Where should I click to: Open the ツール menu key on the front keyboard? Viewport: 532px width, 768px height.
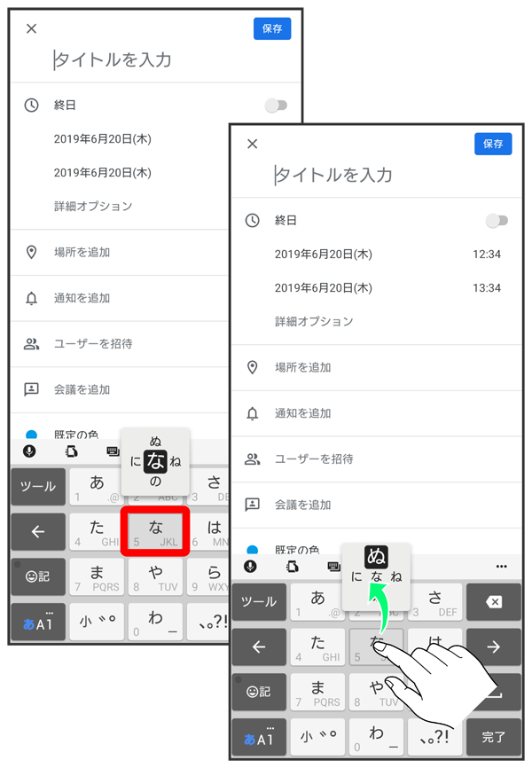259,601
